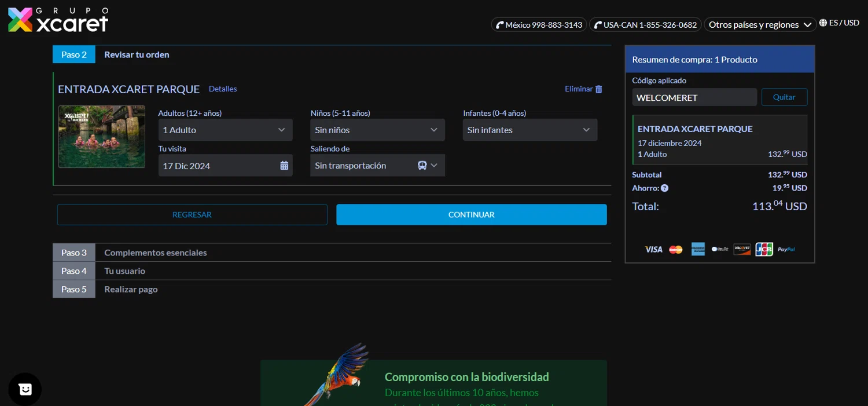Open the calendar icon in Tu visita
The height and width of the screenshot is (406, 868).
coord(284,166)
